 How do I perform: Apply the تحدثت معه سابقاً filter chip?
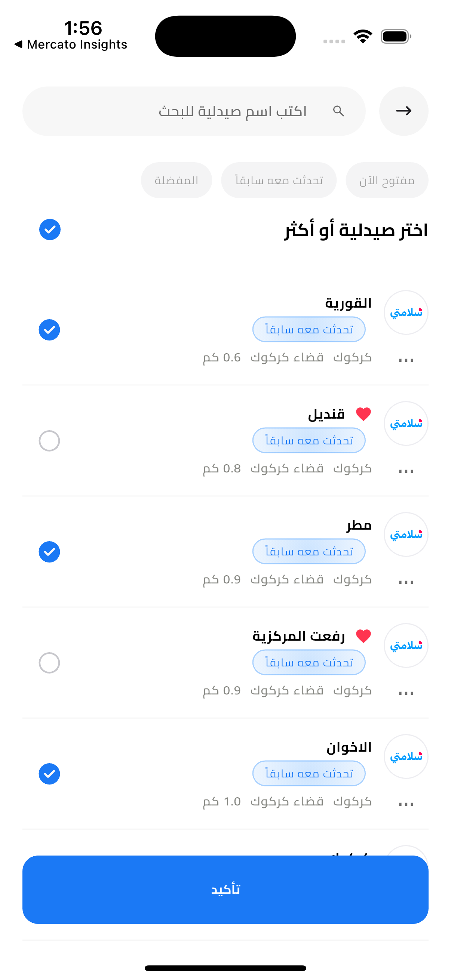[x=279, y=180]
